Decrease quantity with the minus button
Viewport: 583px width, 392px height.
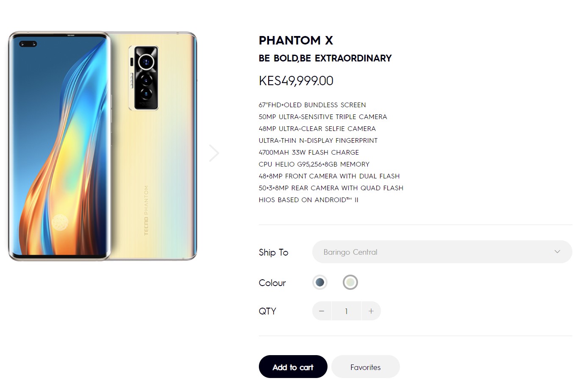(322, 311)
